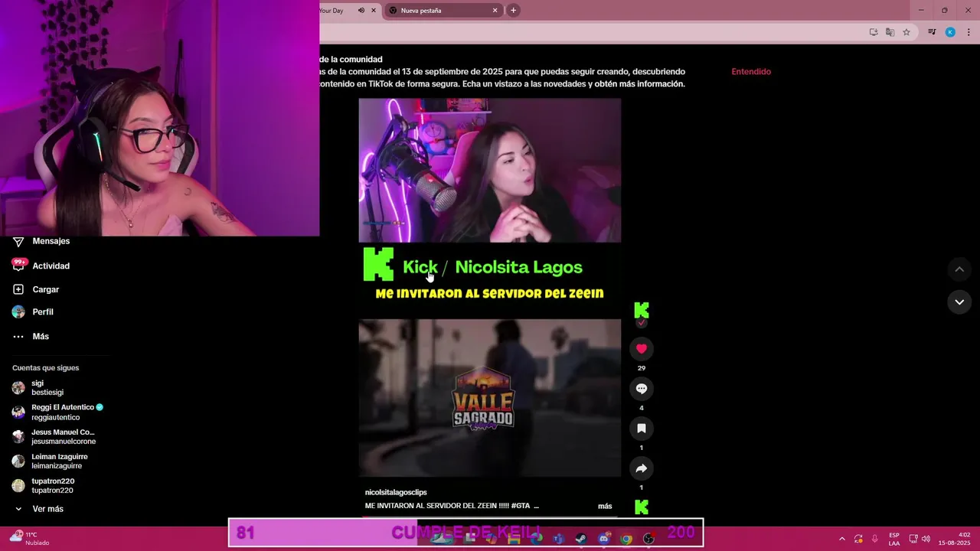The image size is (980, 551).
Task: Open comments with the speech bubble icon
Action: [x=642, y=389]
